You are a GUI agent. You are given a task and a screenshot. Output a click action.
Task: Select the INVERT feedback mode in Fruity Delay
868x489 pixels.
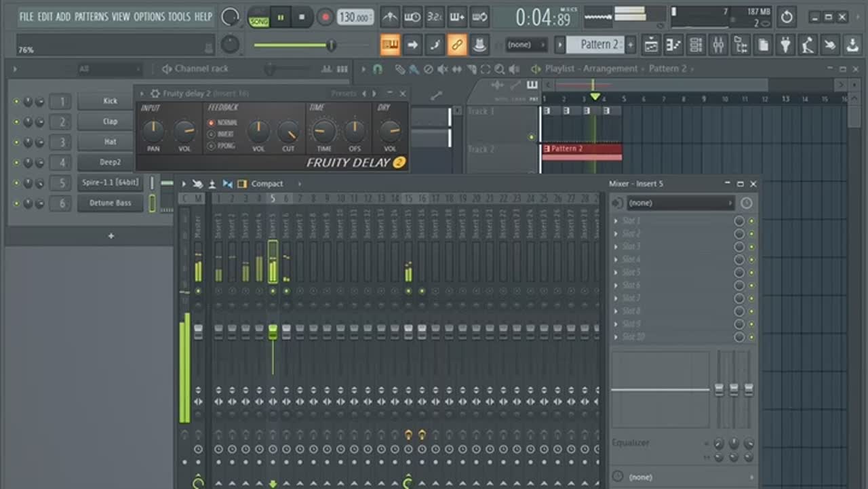(212, 134)
